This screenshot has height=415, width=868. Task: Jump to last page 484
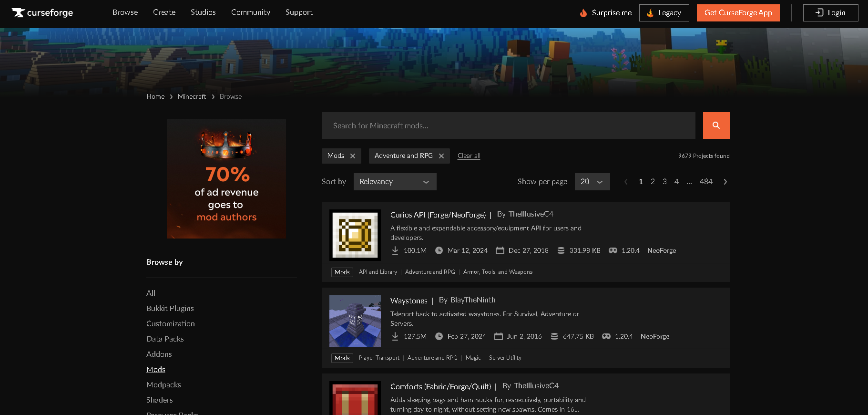706,182
